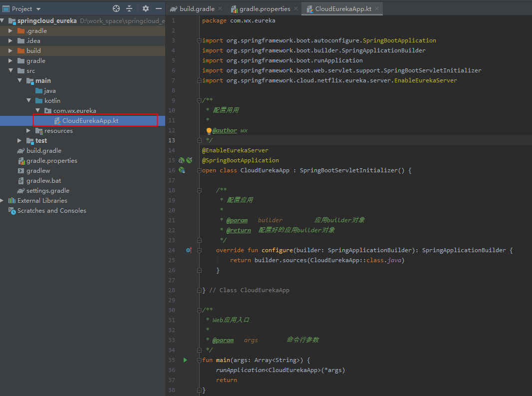Click the External Libraries icon
The width and height of the screenshot is (532, 396).
pyautogui.click(x=12, y=201)
